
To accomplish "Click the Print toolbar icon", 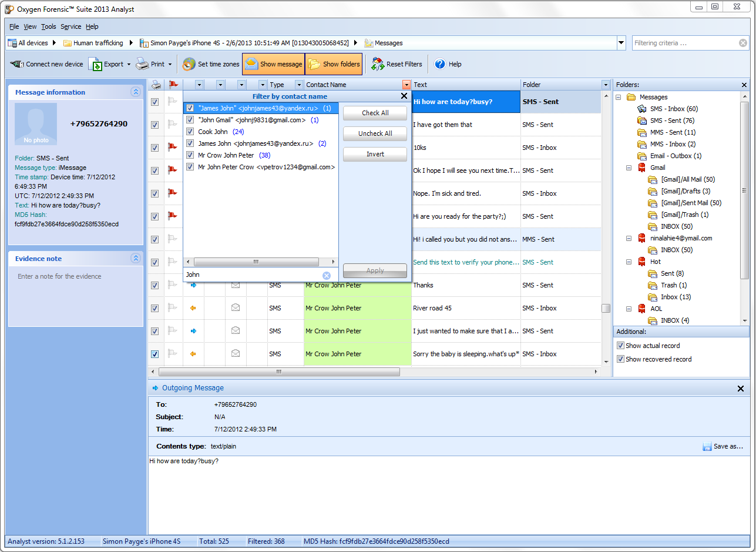I will 142,64.
